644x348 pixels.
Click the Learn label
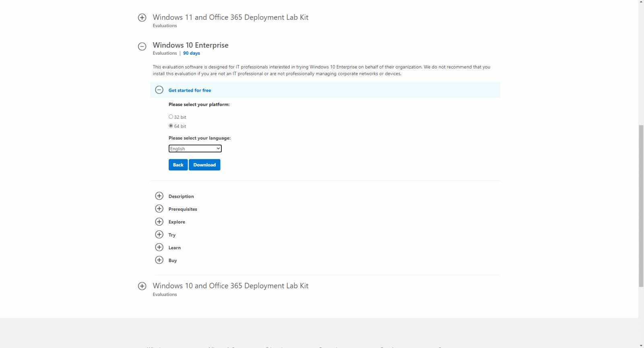[175, 248]
